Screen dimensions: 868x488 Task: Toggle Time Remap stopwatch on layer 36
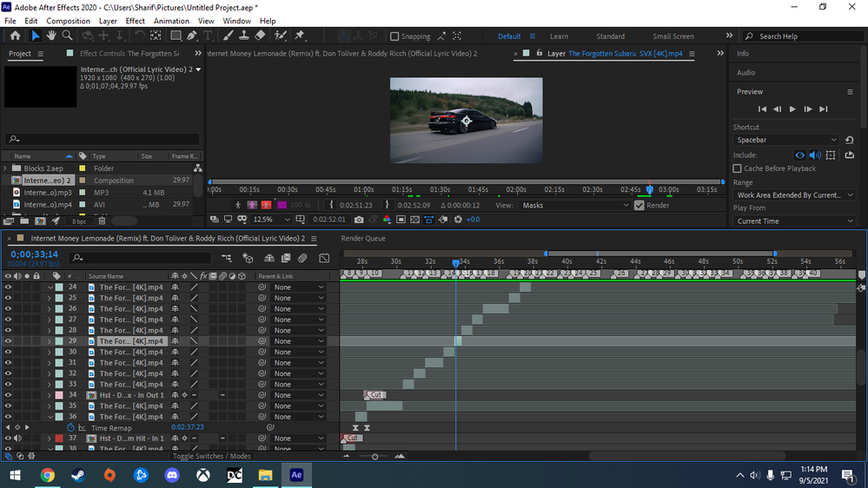click(71, 428)
